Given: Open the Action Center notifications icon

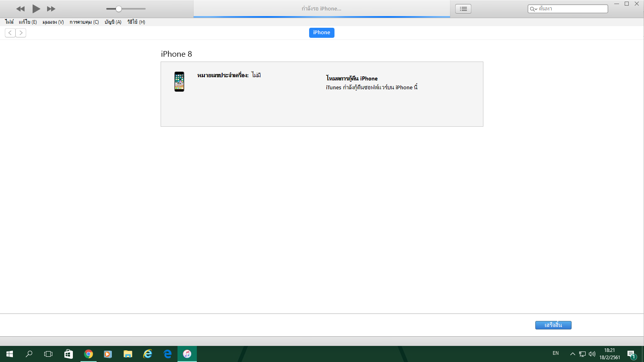Looking at the screenshot, I should click(632, 354).
